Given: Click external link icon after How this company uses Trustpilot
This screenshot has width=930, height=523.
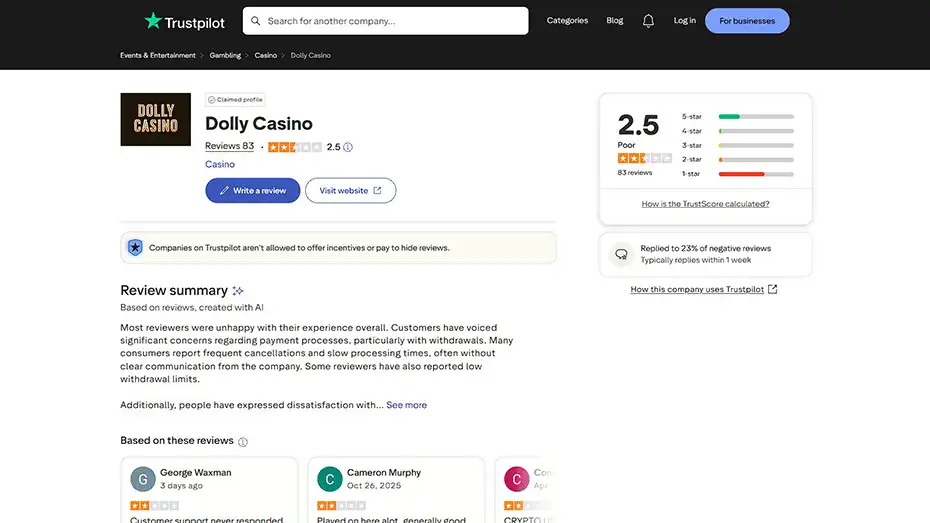Looking at the screenshot, I should pos(772,289).
